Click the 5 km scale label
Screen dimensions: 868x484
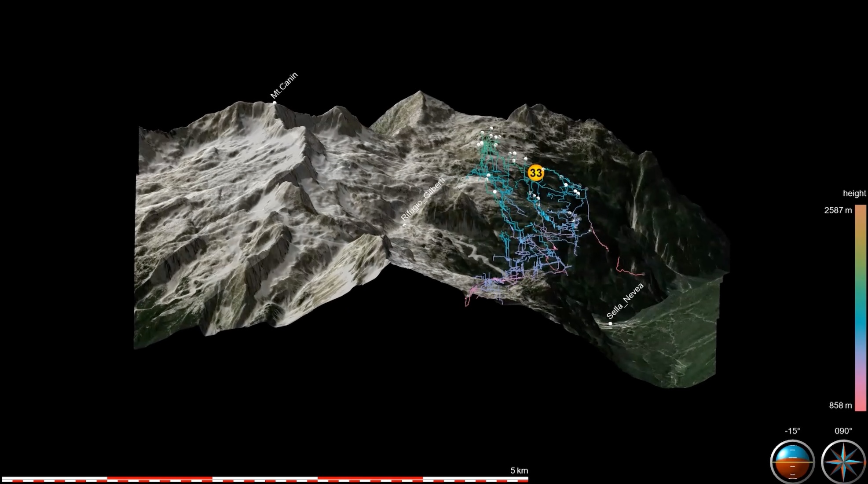click(x=519, y=470)
